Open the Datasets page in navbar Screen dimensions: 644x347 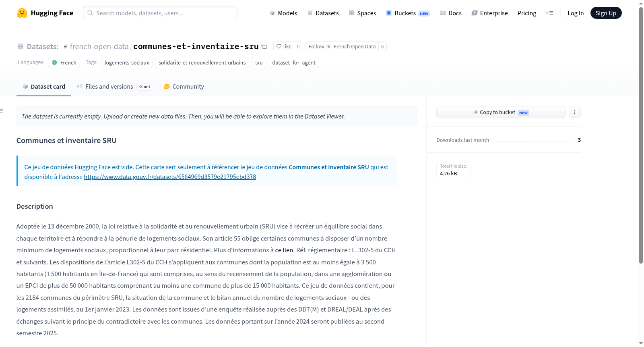tap(323, 13)
